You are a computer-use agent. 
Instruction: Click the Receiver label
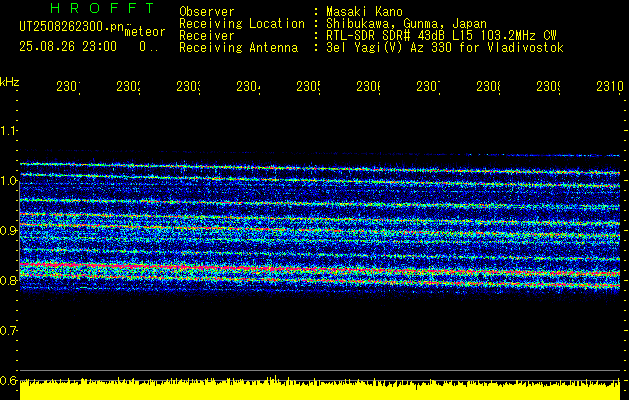[207, 36]
